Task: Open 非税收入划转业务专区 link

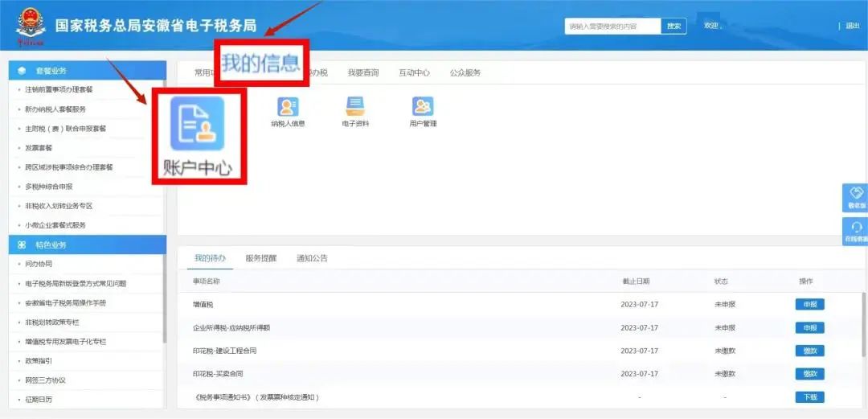Action: click(x=59, y=206)
